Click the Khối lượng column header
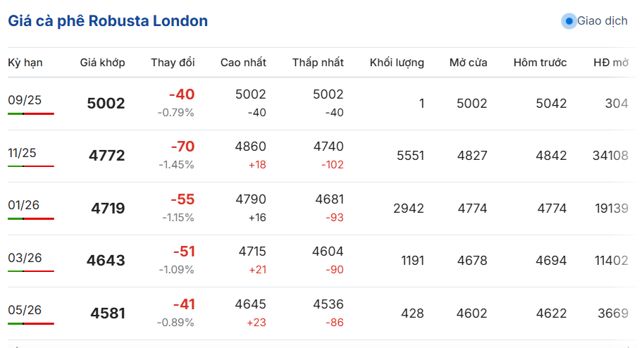The height and width of the screenshot is (348, 644). pos(397,63)
